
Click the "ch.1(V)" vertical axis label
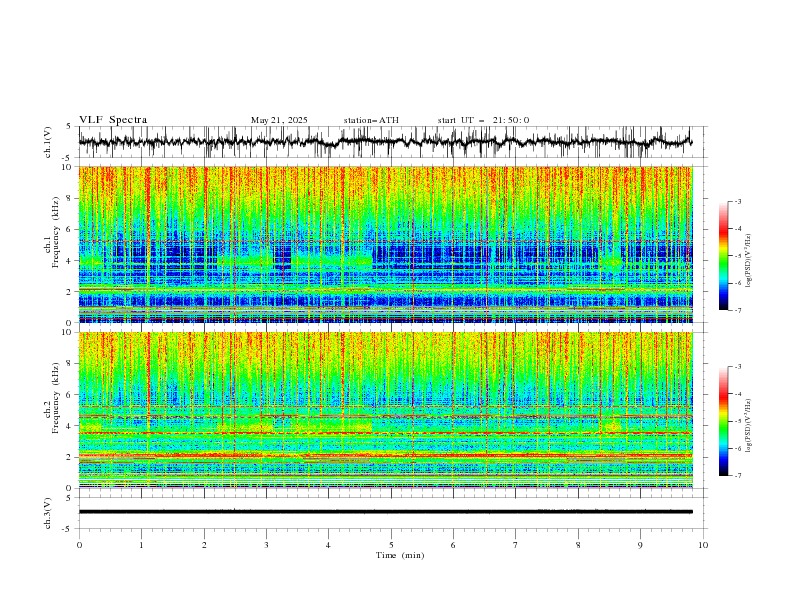47,142
